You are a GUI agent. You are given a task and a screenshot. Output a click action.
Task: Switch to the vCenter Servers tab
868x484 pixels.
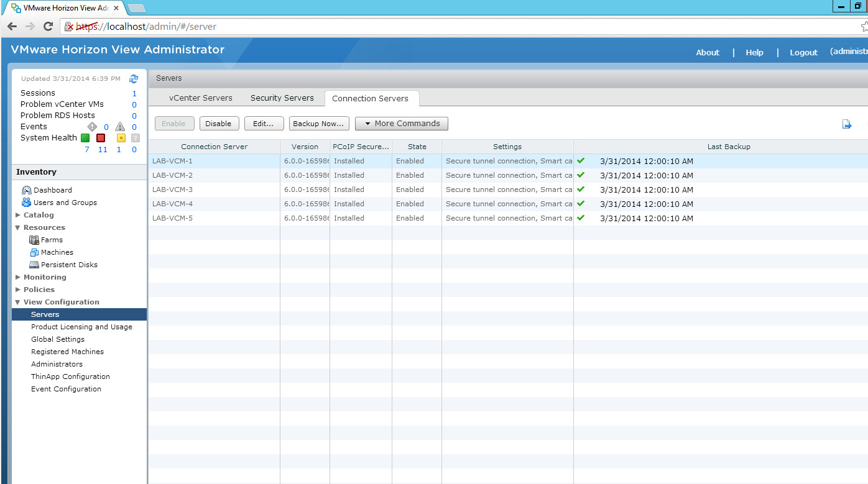(200, 98)
